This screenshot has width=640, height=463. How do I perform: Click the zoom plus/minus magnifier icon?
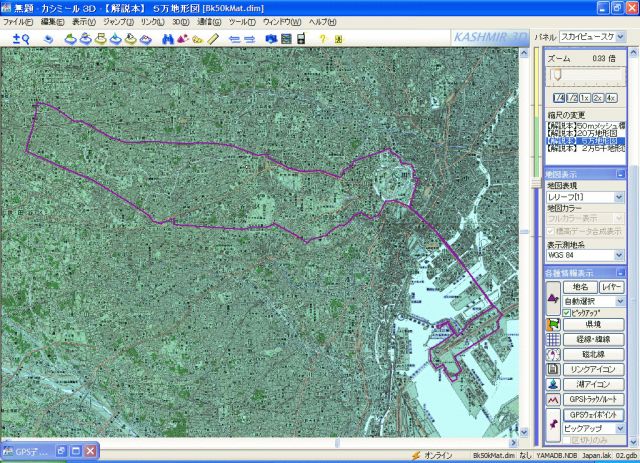(20, 39)
